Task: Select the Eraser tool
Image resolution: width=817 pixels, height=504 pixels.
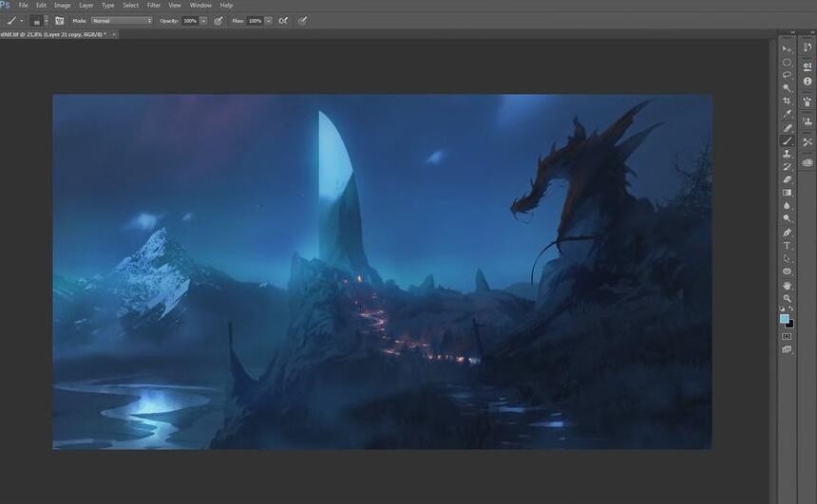Action: tap(787, 179)
